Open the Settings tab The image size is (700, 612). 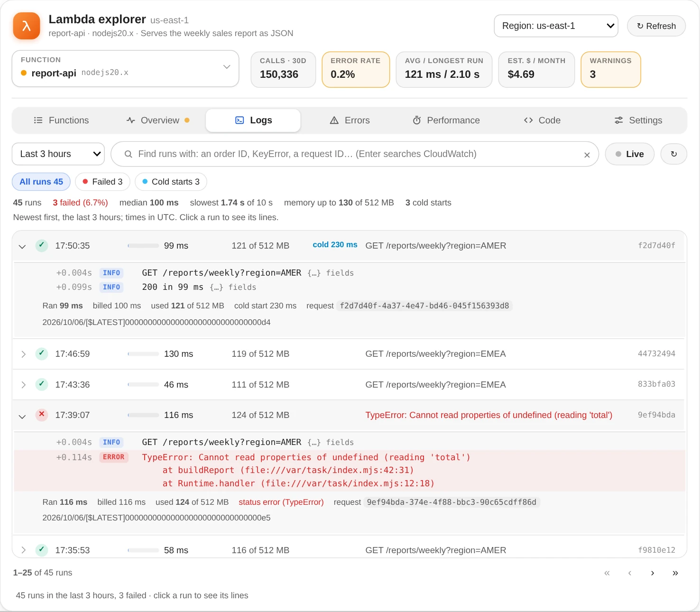click(x=638, y=121)
